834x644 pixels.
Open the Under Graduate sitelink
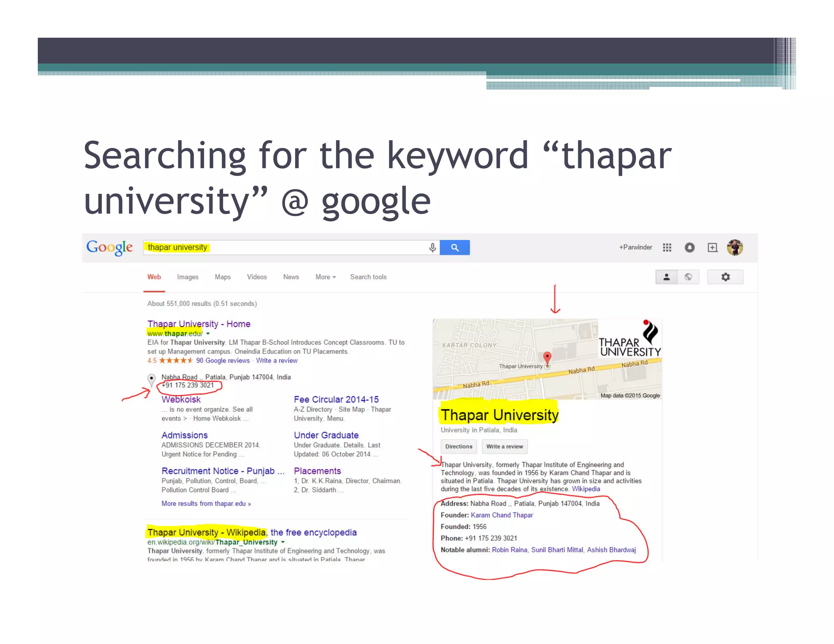coord(326,435)
